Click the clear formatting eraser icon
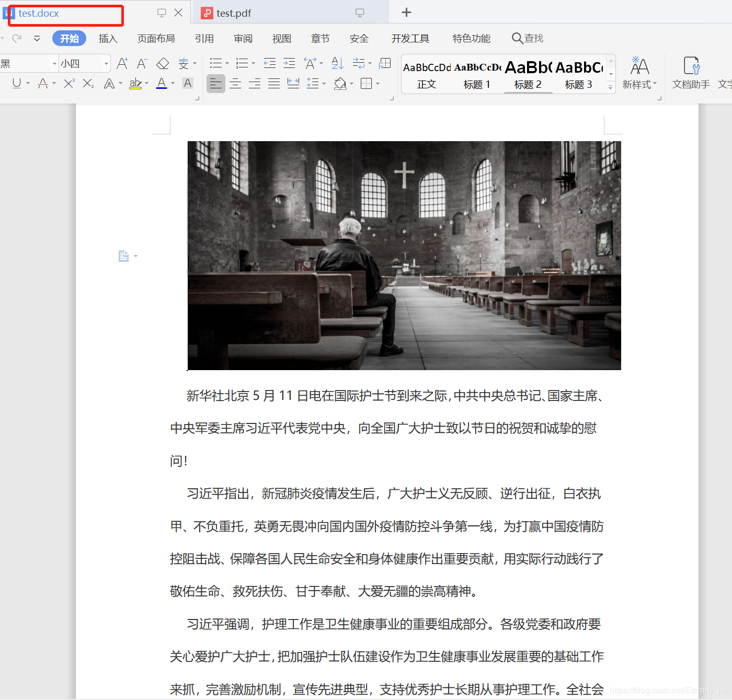Image resolution: width=732 pixels, height=700 pixels. (x=163, y=63)
